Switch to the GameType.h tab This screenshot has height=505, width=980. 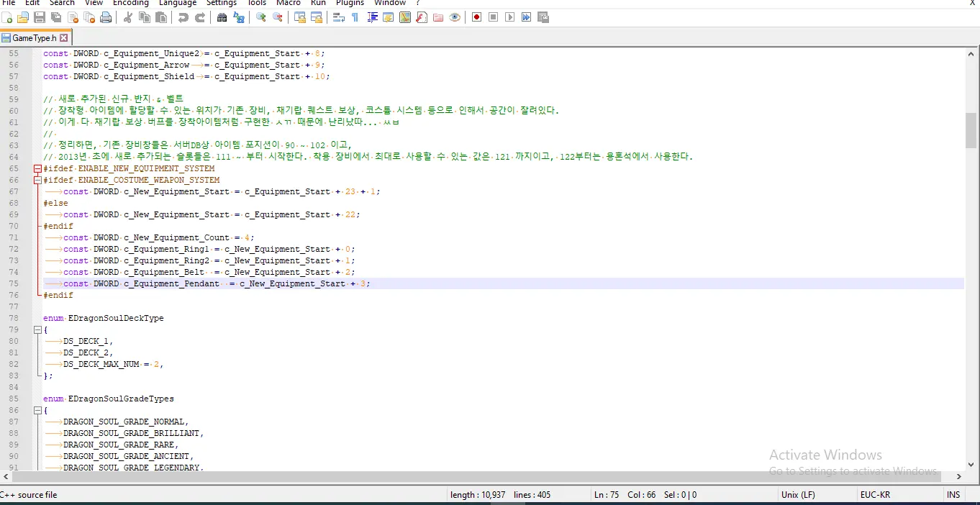pos(33,37)
